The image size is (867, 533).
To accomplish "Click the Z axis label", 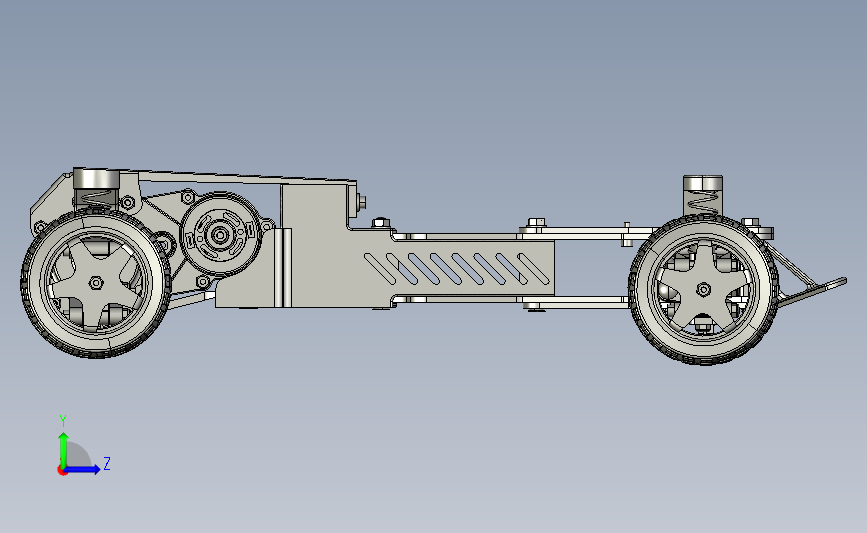I will tap(107, 463).
